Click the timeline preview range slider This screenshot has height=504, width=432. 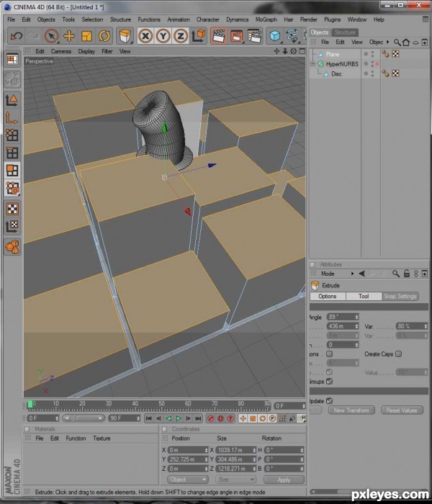(x=84, y=418)
